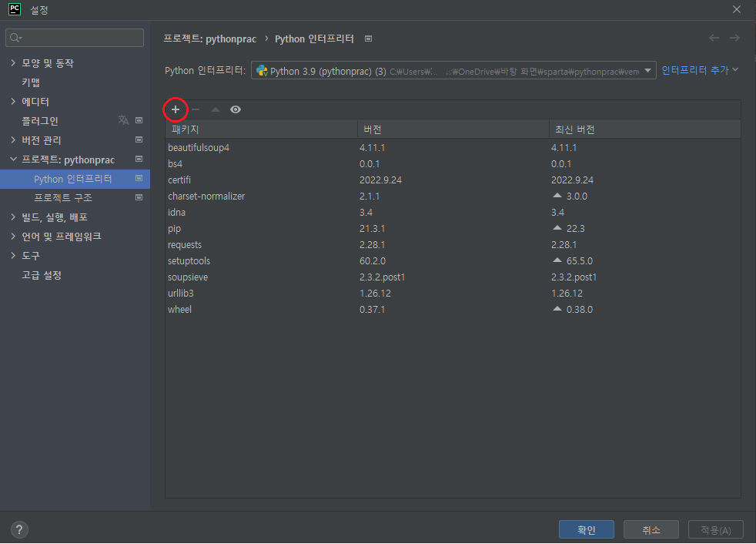
Task: Click upgrade arrow next to pip 22.3
Action: click(557, 228)
